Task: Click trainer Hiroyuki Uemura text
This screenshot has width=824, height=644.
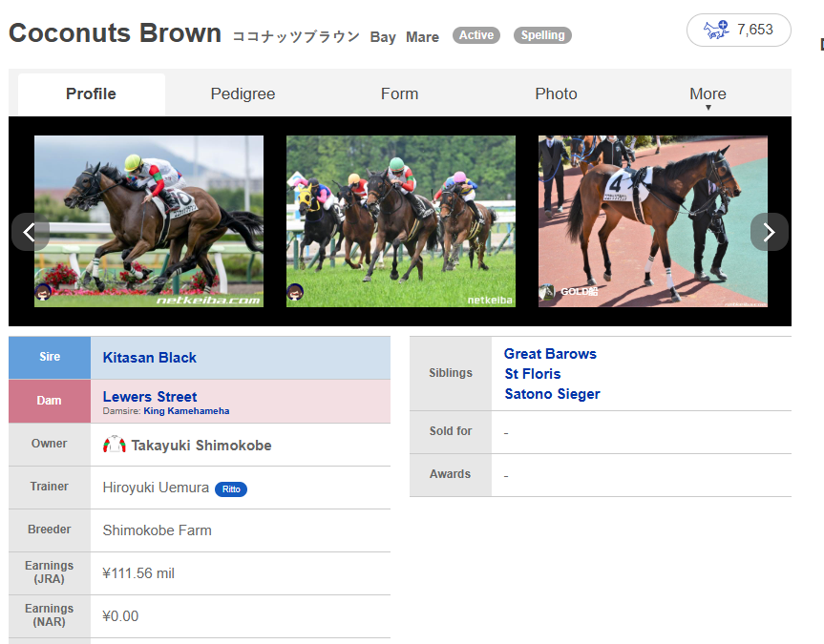Action: [x=156, y=488]
